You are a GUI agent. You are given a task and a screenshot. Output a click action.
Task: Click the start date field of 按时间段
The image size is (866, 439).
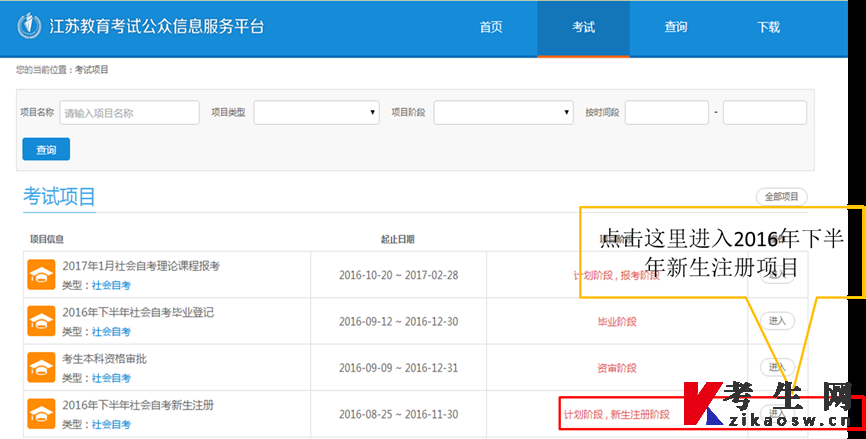pos(667,113)
